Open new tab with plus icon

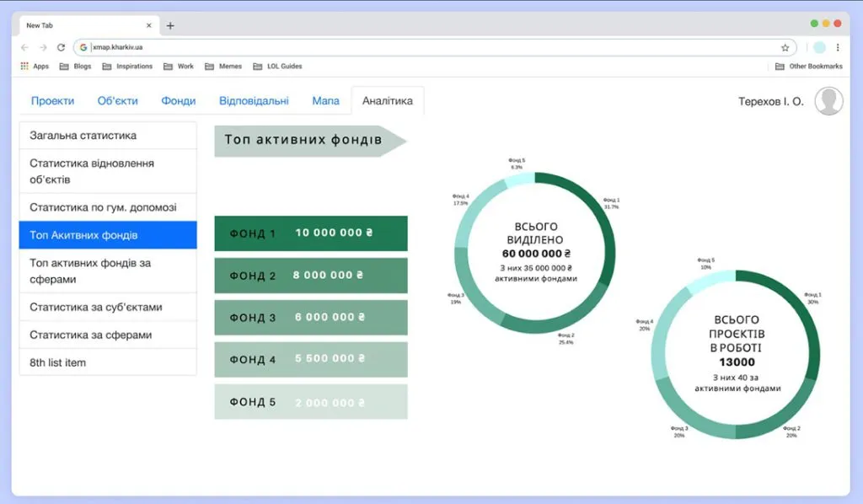tap(170, 25)
